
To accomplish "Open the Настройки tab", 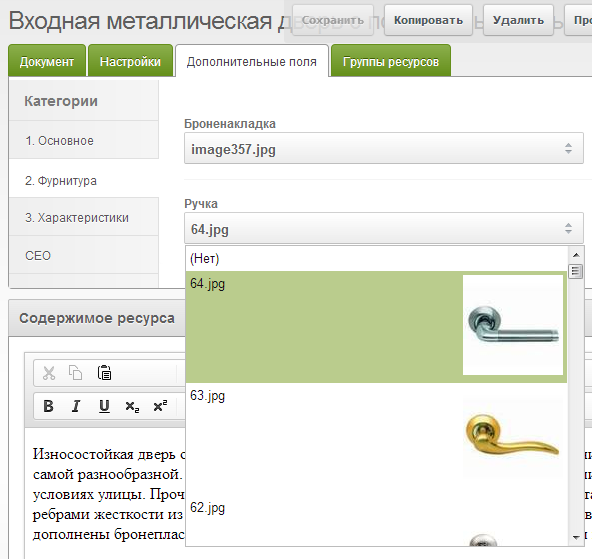I will [130, 61].
